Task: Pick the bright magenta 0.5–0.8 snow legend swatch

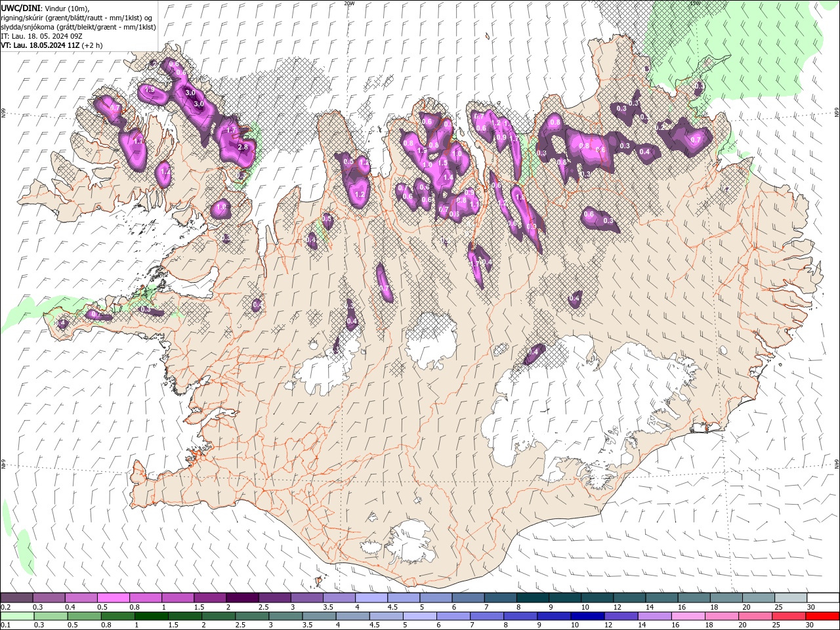Action: 113,597
